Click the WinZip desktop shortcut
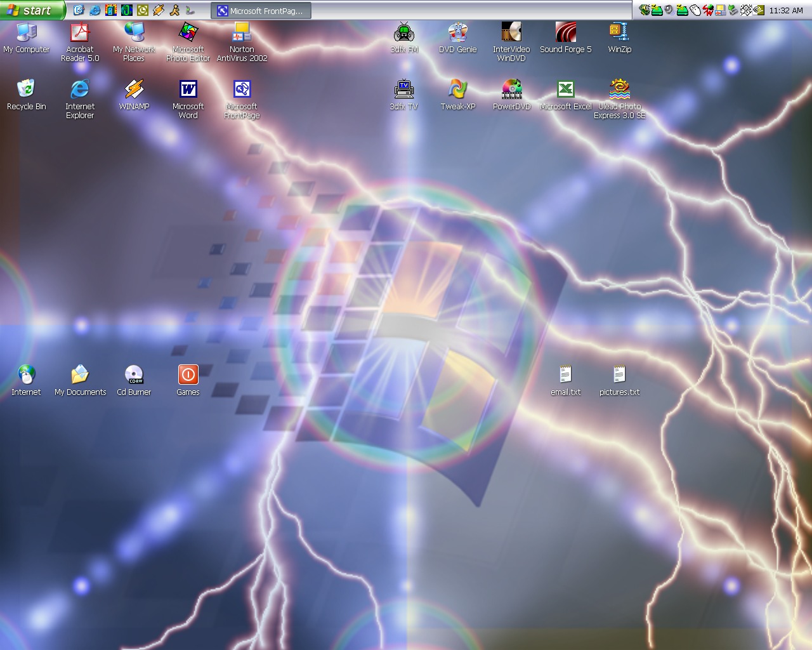 (620, 38)
